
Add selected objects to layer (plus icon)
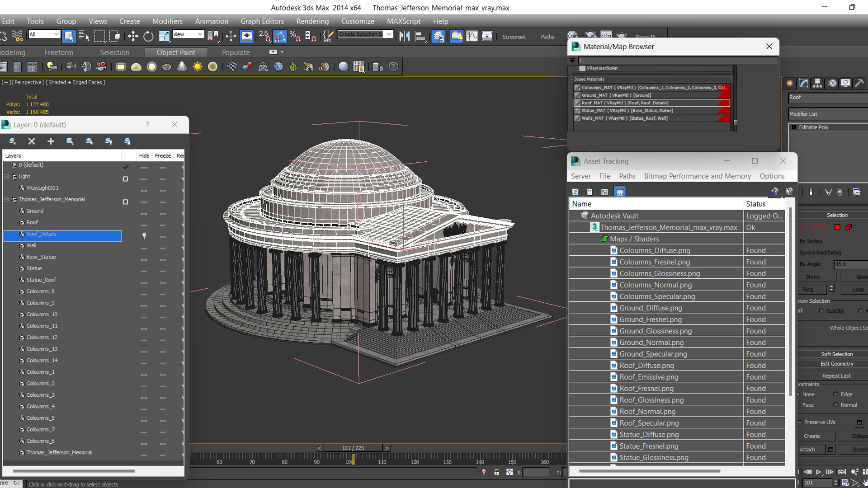click(x=51, y=141)
